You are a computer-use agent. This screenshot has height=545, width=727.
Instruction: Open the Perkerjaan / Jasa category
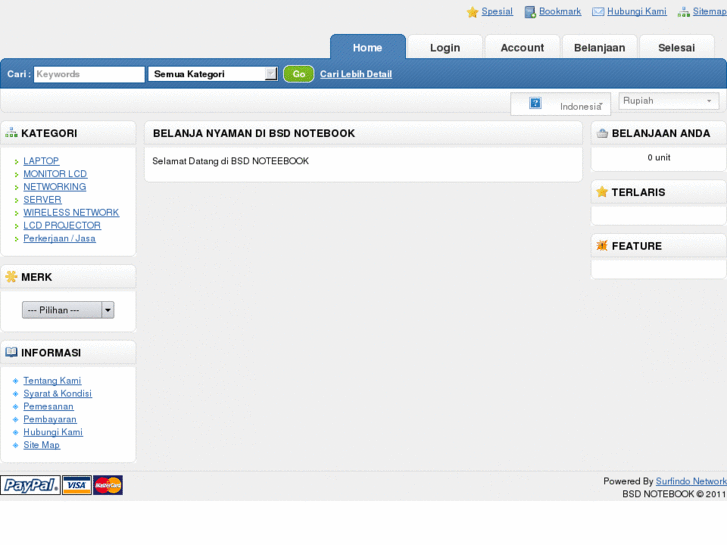pos(59,238)
